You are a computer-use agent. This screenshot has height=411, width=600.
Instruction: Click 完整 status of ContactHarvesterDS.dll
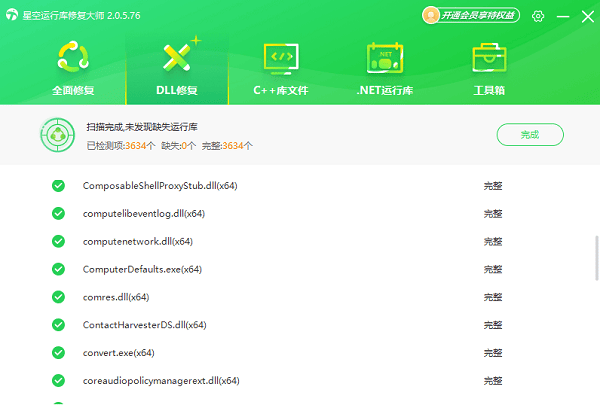(493, 325)
